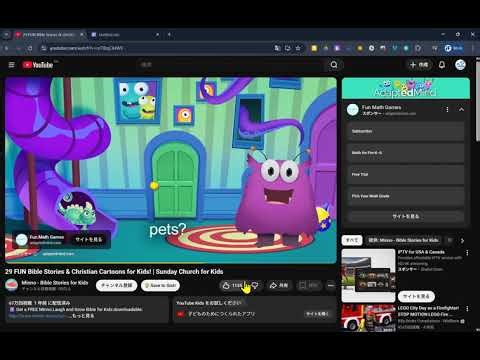Open a new browser tab
480x360 pixels.
pos(169,34)
